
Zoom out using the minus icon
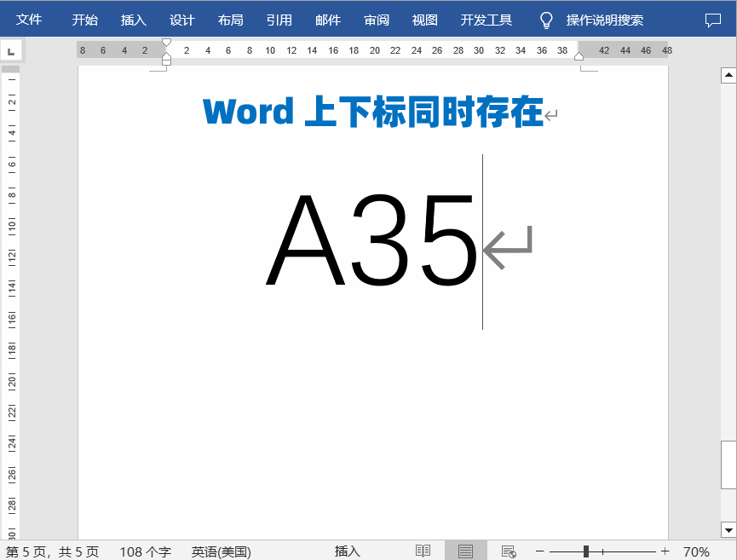click(540, 550)
